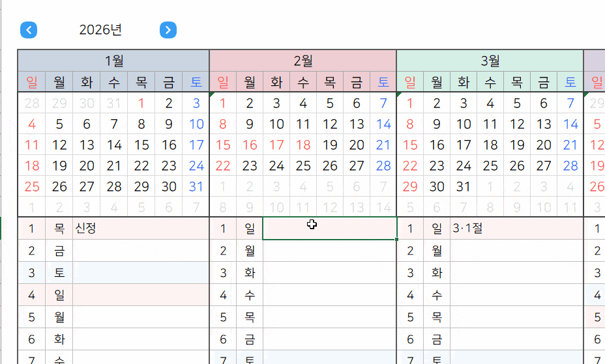
Task: Click March 14 in the March grid
Action: [570, 124]
